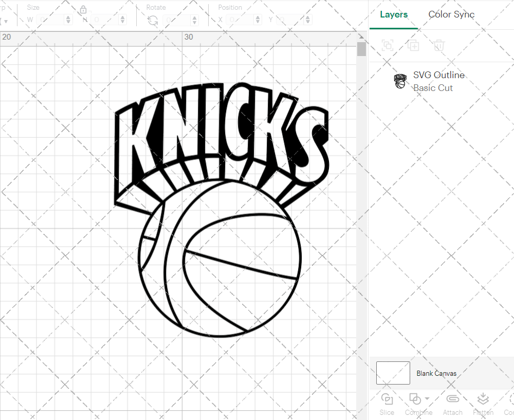Click the Blank Canvas white color swatch
514x420 pixels.
(393, 373)
